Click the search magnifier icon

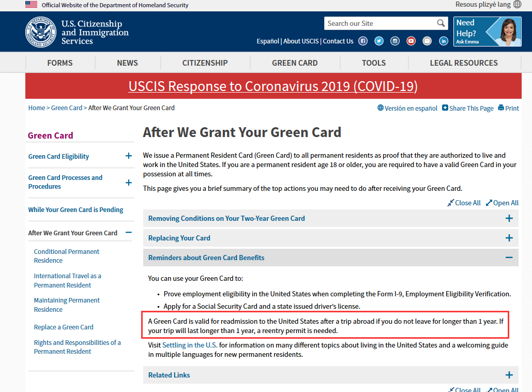(x=440, y=23)
